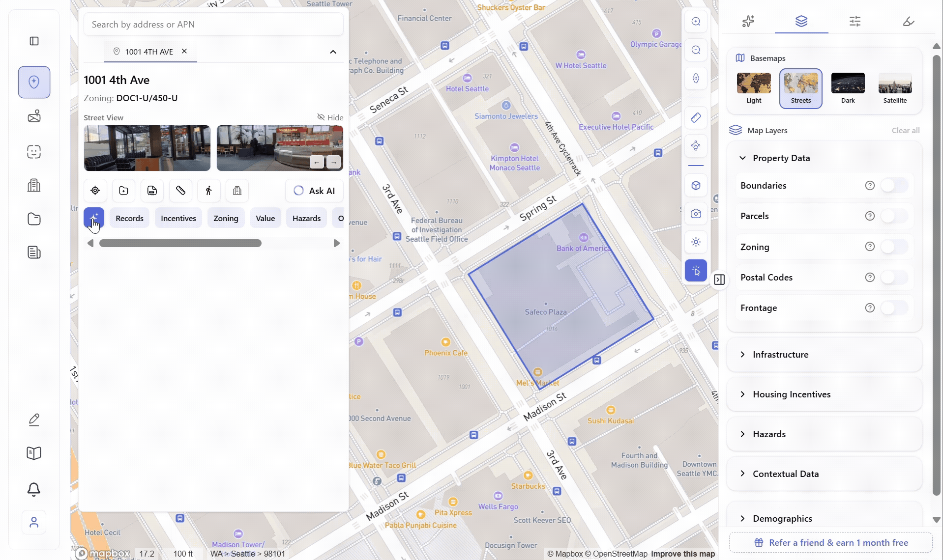Click the Ask AI button
This screenshot has width=943, height=560.
tap(314, 191)
